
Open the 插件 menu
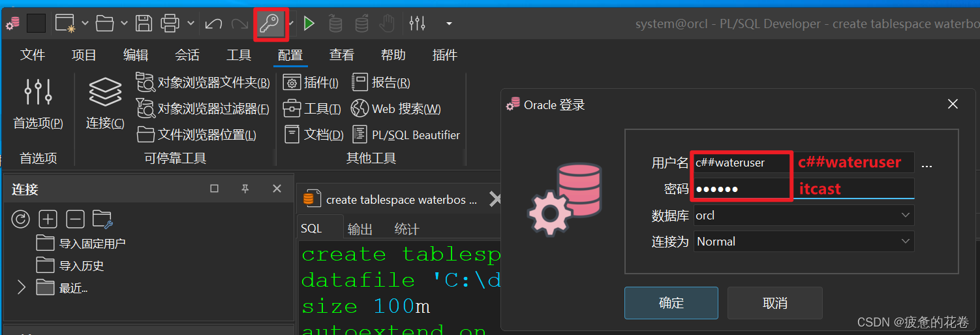[445, 56]
